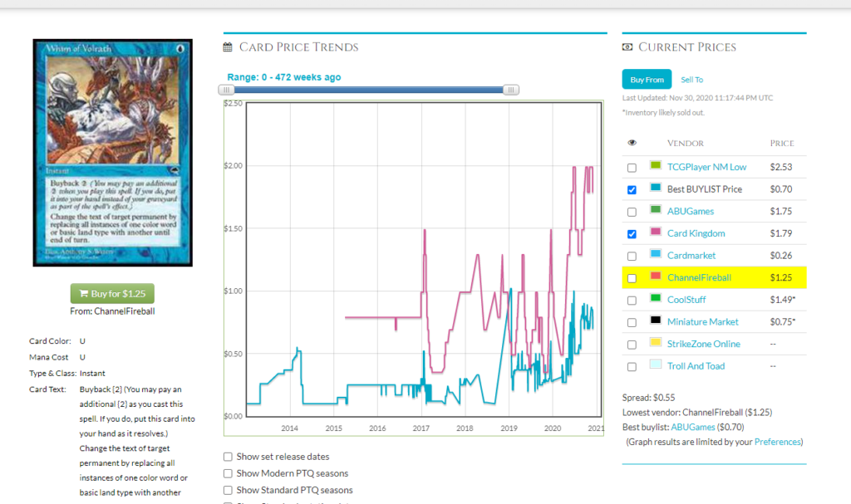
Task: Enable Show Standard PTQ seasons
Action: coord(228,491)
